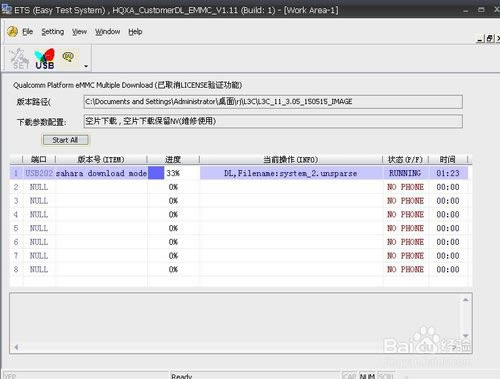Open the toolbar overflow dropdown arrow
The image size is (500, 379).
point(86,66)
